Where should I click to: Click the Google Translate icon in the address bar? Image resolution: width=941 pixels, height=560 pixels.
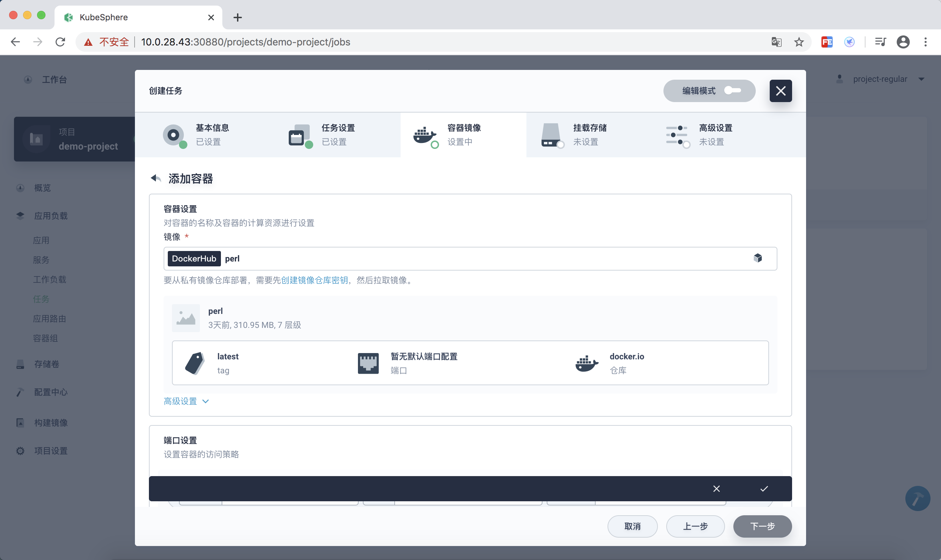(x=776, y=42)
